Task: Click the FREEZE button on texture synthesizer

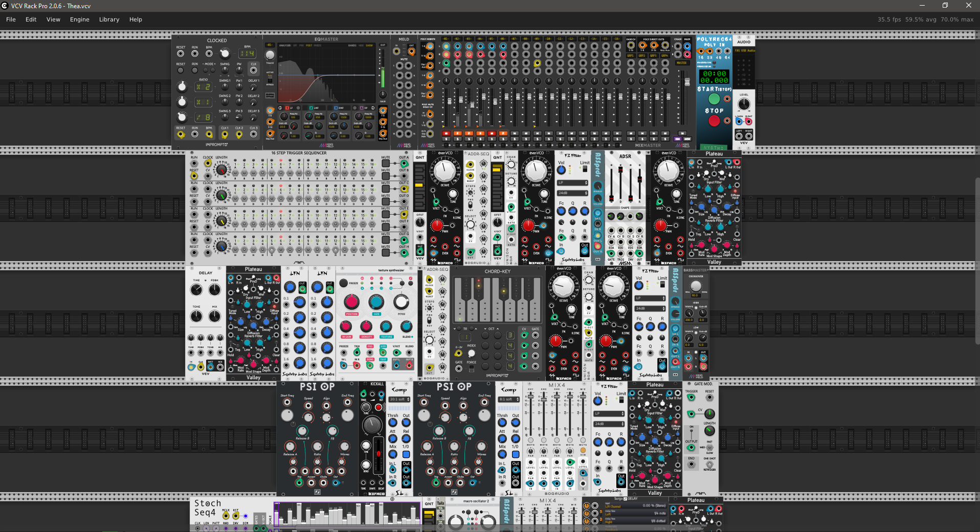Action: 343,283
